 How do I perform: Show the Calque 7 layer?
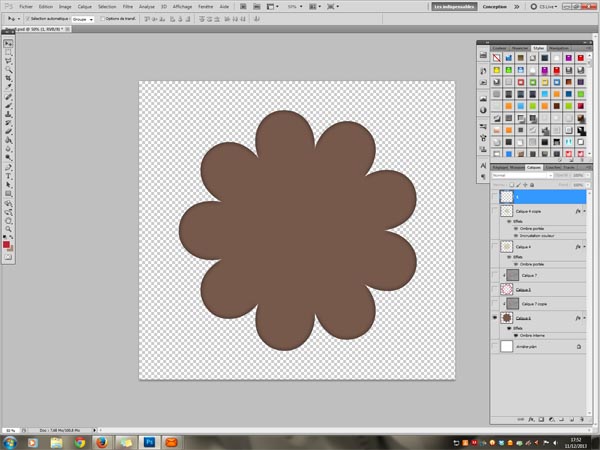(x=495, y=275)
